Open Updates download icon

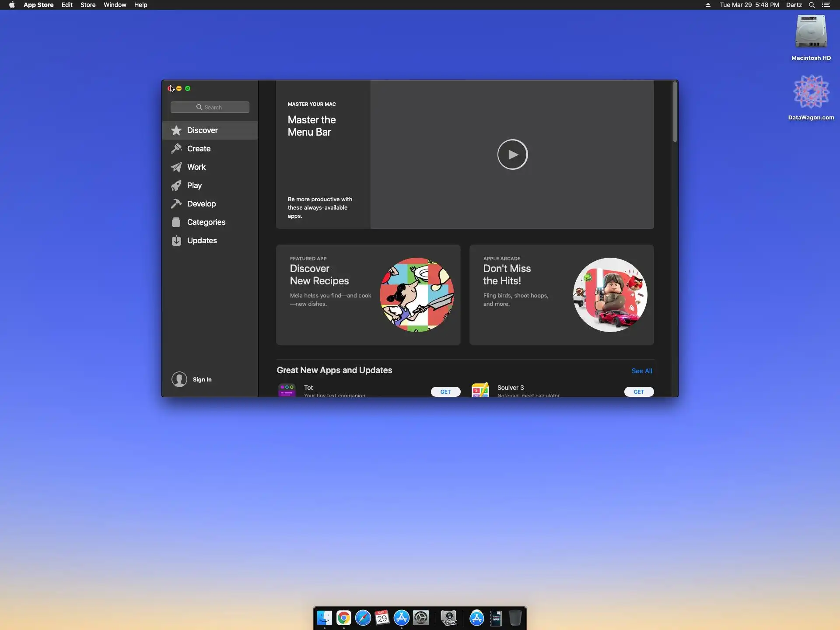(x=176, y=241)
